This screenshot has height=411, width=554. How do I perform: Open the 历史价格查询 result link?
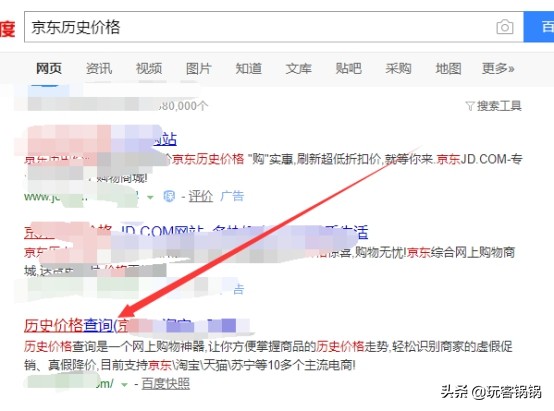click(x=75, y=325)
